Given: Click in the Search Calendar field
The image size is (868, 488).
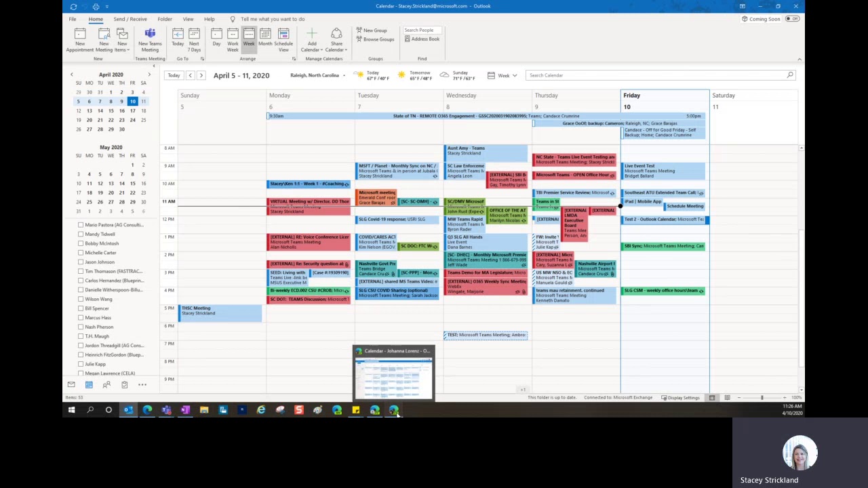Looking at the screenshot, I should [x=661, y=75].
